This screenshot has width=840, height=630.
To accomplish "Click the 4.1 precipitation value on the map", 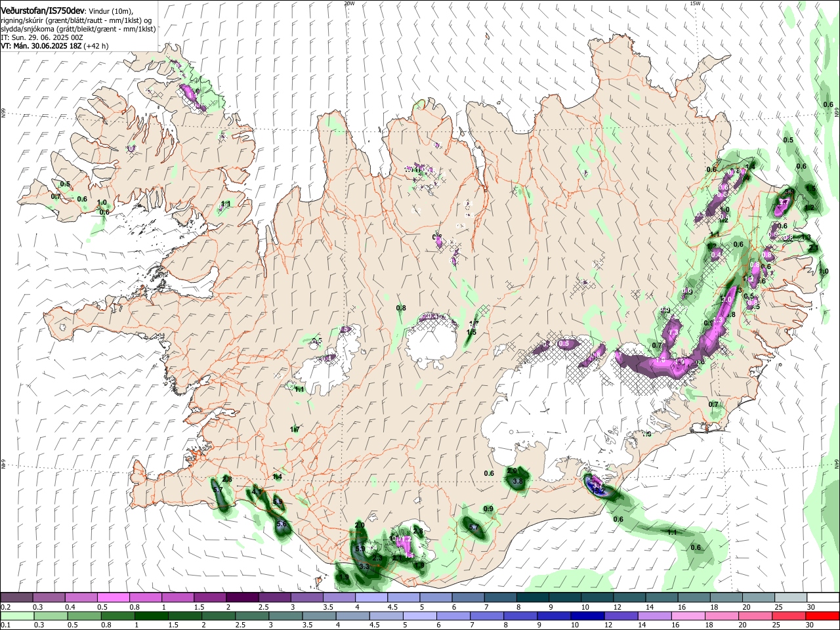I will 257,492.
